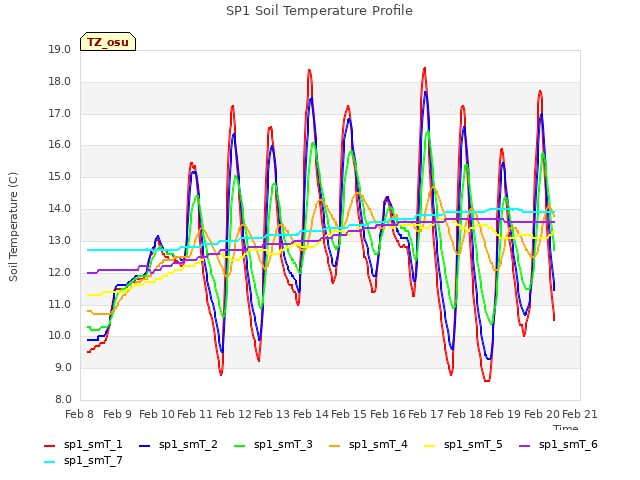Screen dimensions: 640x480
Task: Click the Feb 12 x-axis label
Action: (234, 414)
